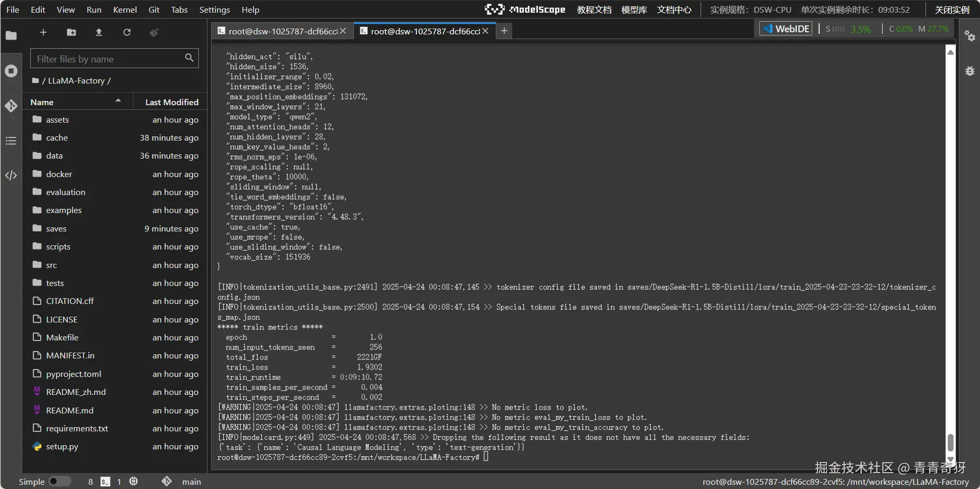Open the debugger panel bug icon
980x489 pixels.
tap(969, 71)
